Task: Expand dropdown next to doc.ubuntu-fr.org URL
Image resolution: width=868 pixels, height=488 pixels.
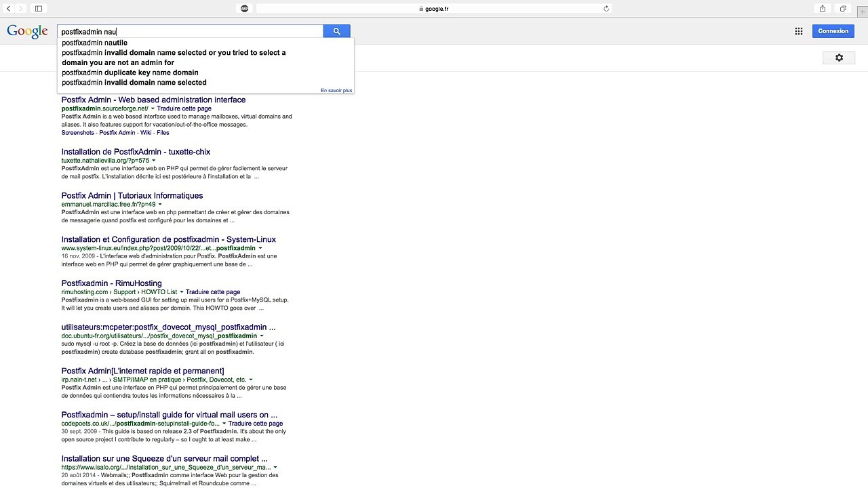Action: click(262, 335)
